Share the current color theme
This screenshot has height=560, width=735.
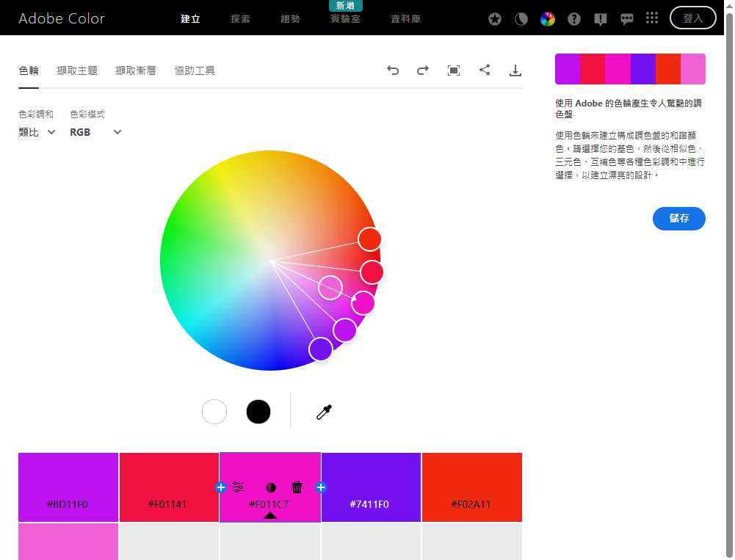[485, 70]
